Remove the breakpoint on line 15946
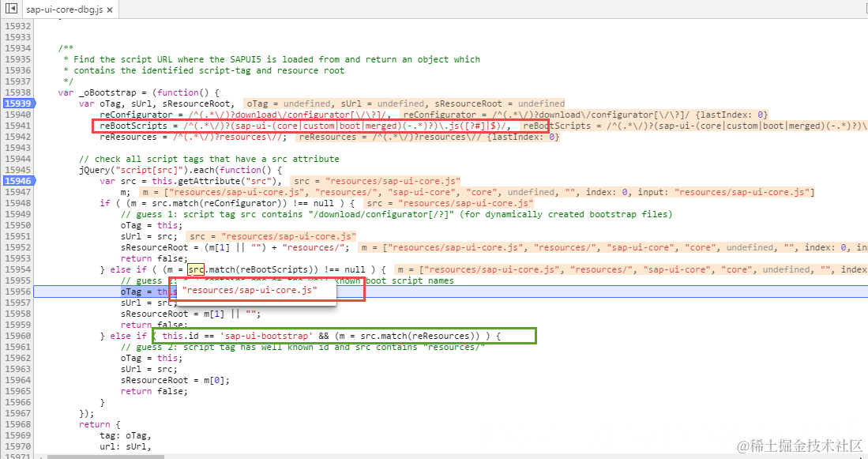 (x=18, y=181)
